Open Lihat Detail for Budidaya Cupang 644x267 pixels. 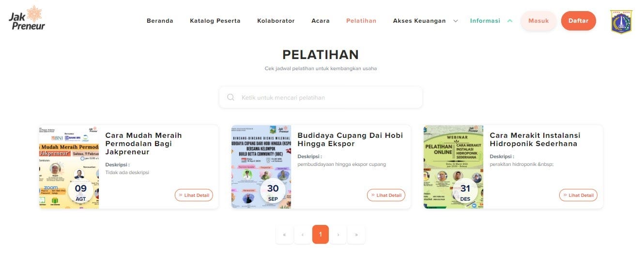pyautogui.click(x=386, y=195)
